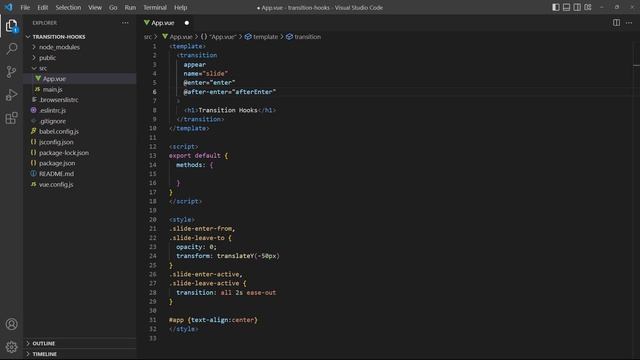Click the Vue icon on the App.vue tab

147,22
